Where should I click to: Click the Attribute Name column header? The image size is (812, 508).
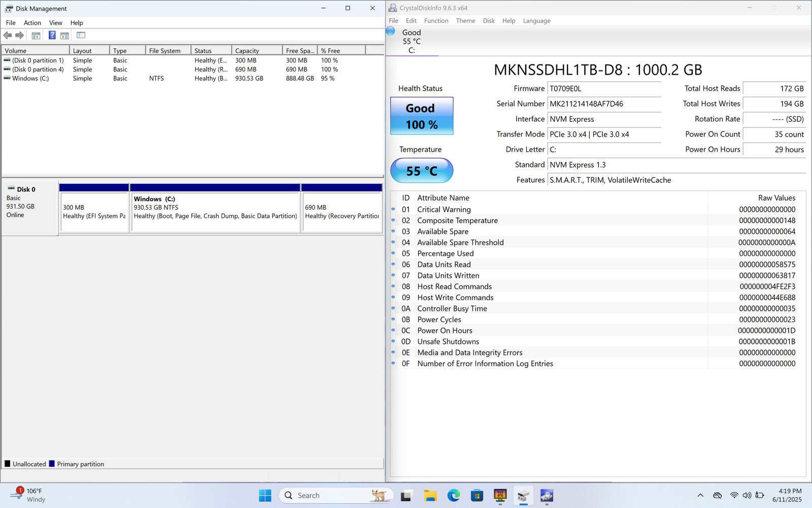tap(561, 198)
